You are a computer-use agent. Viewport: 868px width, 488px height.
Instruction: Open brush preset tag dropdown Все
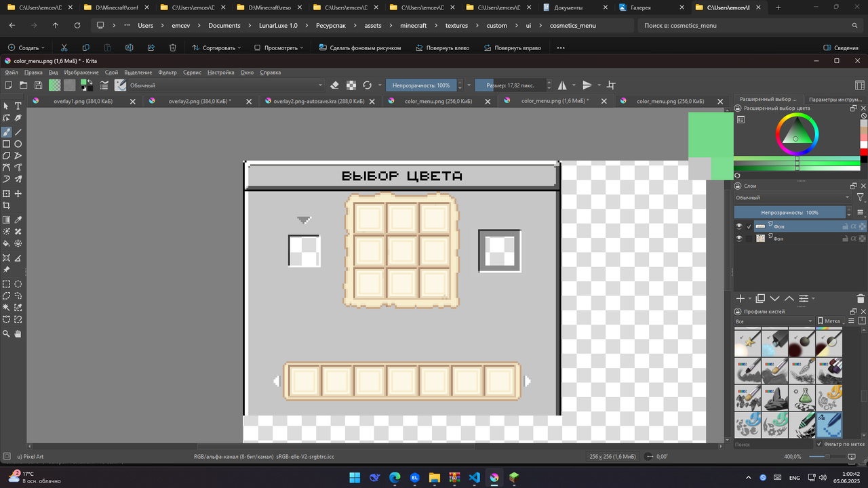tap(774, 321)
